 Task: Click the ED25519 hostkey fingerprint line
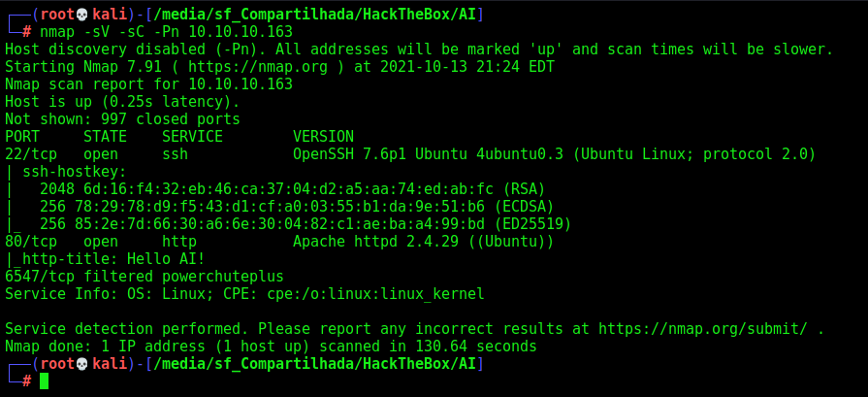pos(305,224)
